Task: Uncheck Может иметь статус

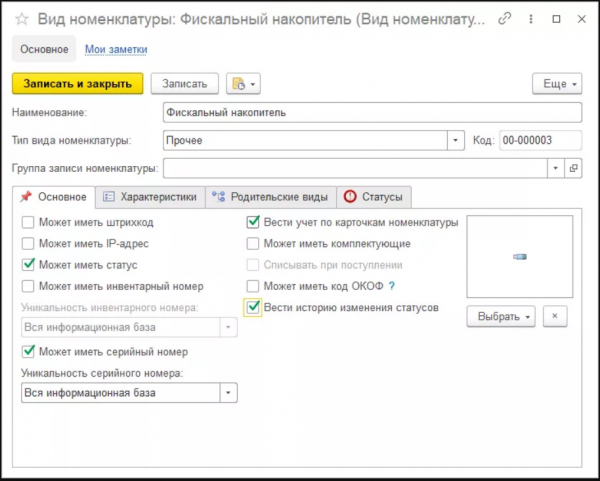Action: point(28,265)
